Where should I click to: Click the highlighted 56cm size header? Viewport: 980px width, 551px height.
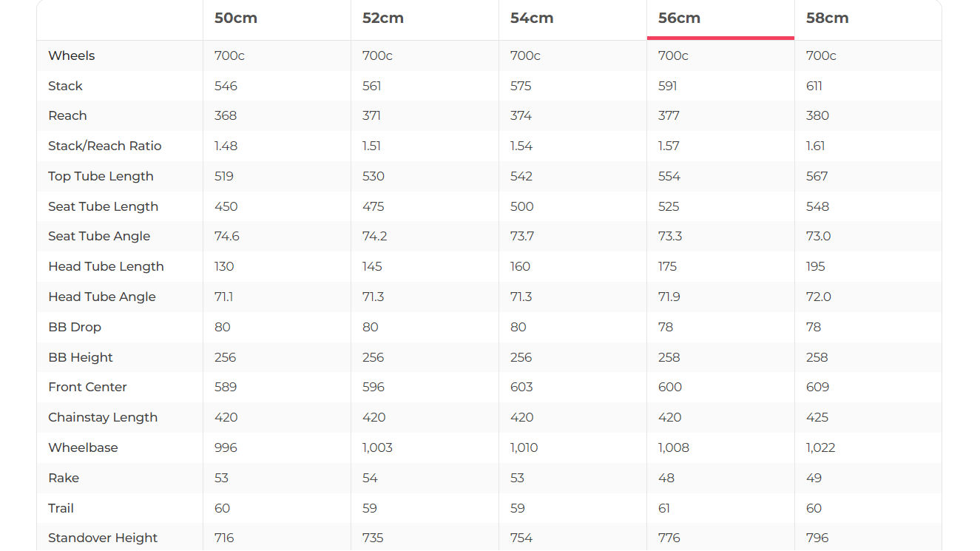(679, 18)
